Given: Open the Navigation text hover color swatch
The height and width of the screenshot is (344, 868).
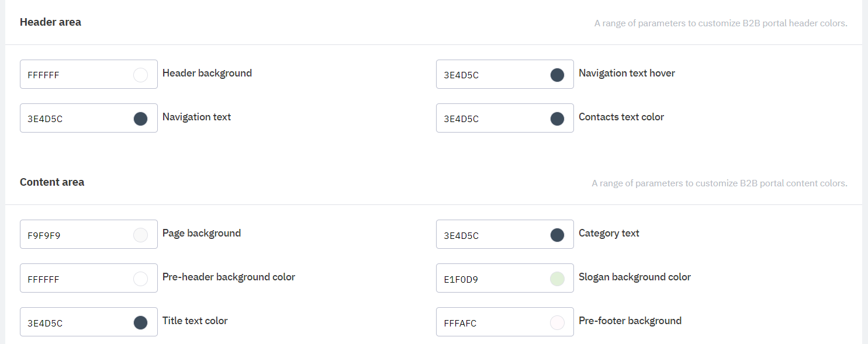Looking at the screenshot, I should tap(557, 75).
